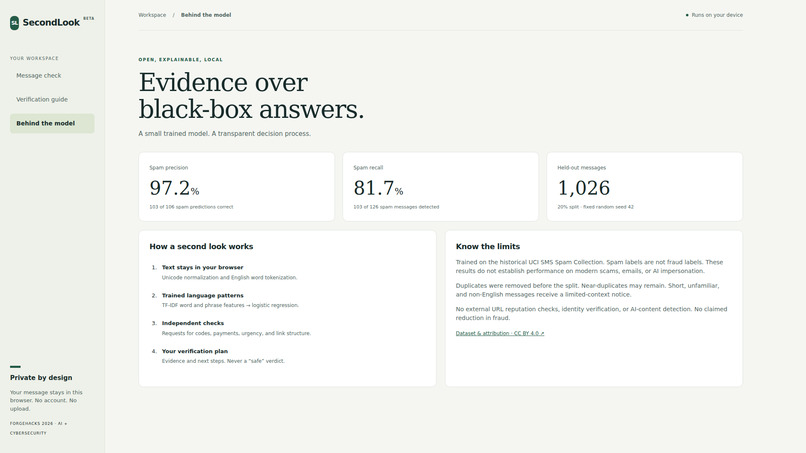This screenshot has height=453, width=806.
Task: Click '103 of 106 spam predictions correct'
Action: point(191,207)
